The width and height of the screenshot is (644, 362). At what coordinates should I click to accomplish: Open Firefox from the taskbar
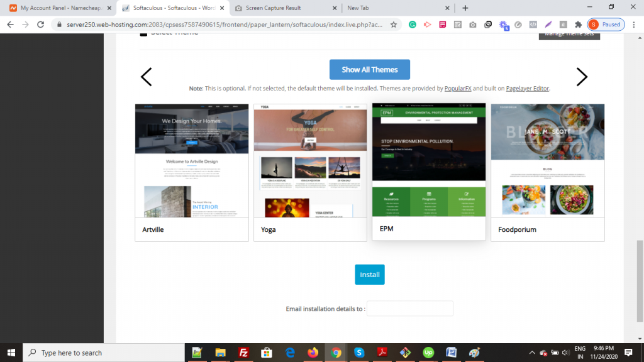pyautogui.click(x=313, y=353)
